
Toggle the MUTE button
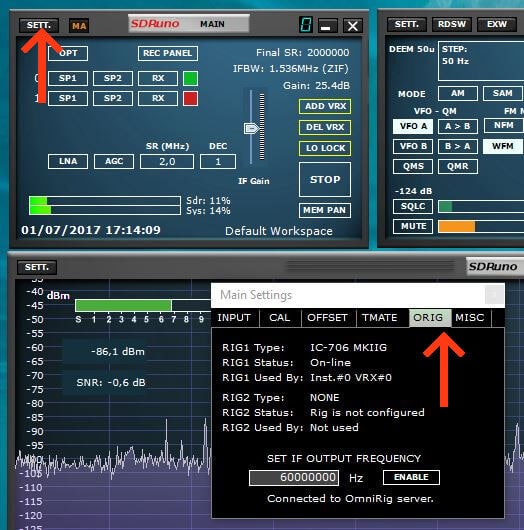(x=413, y=226)
